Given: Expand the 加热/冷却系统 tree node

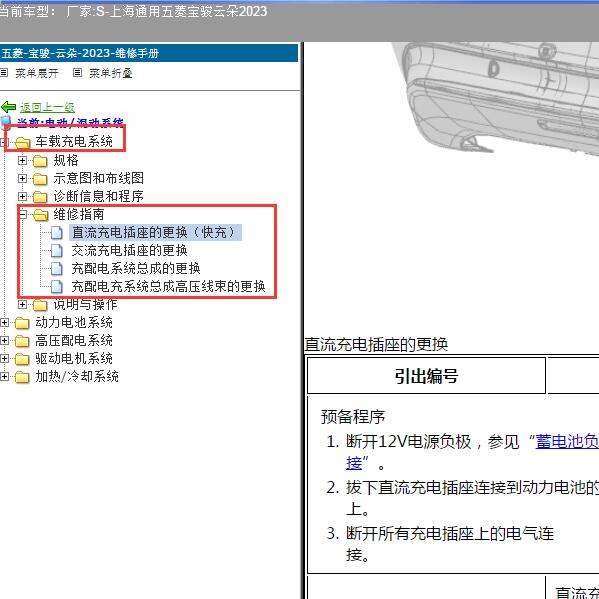Looking at the screenshot, I should [4, 376].
